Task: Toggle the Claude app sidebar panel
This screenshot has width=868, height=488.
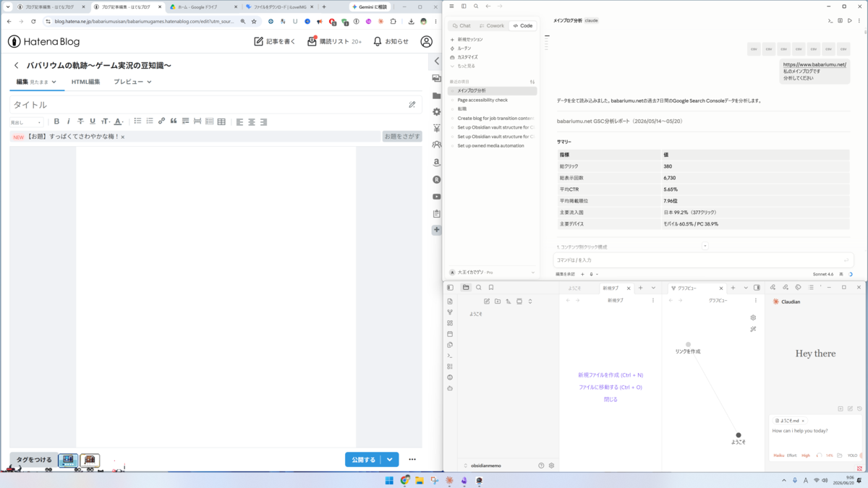Action: click(x=464, y=7)
